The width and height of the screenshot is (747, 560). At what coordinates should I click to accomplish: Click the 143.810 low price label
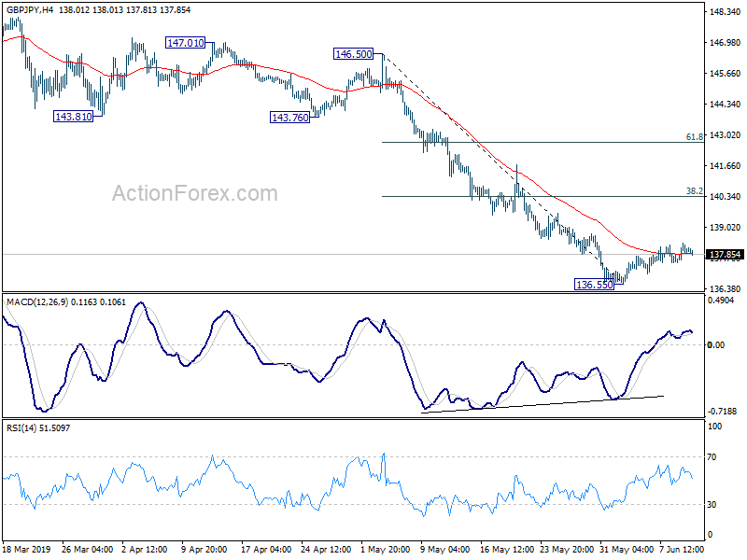74,116
